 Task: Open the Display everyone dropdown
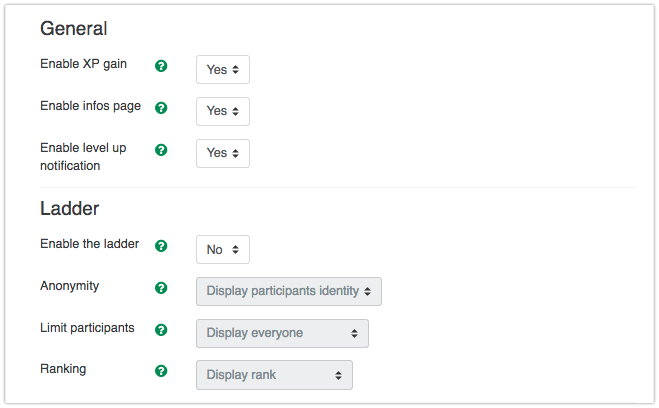pos(282,333)
